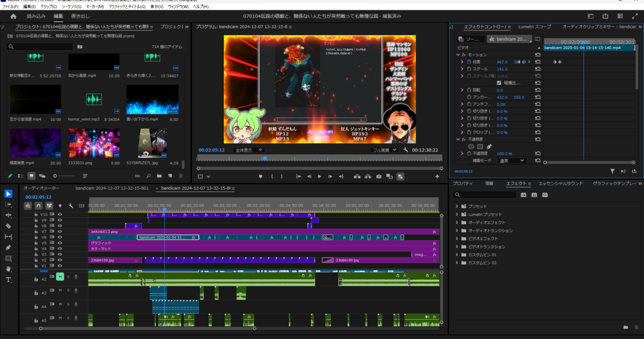The width and height of the screenshot is (644, 339).
Task: Select the Razor tool
Action: (8, 226)
